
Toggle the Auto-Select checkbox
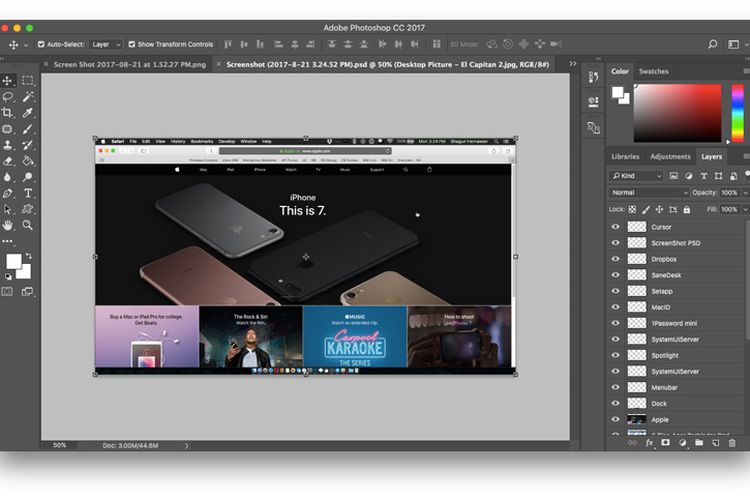click(41, 44)
